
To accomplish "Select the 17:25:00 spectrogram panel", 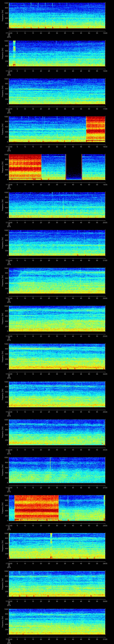I will pos(57,432).
